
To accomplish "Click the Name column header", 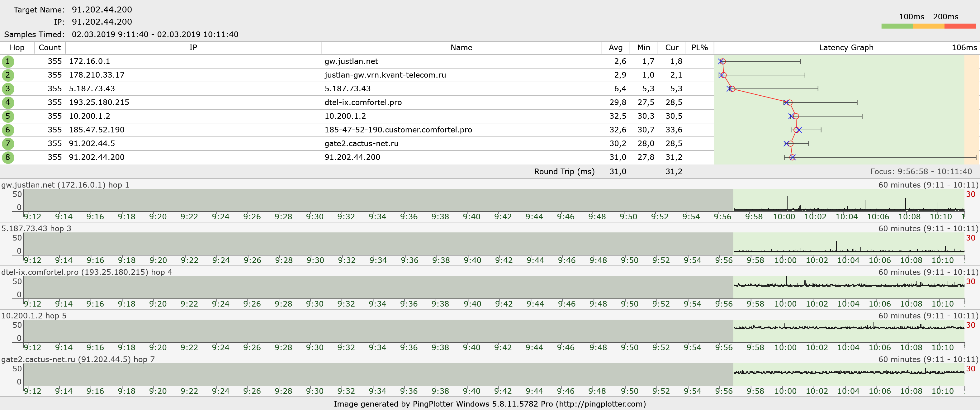I will (462, 48).
